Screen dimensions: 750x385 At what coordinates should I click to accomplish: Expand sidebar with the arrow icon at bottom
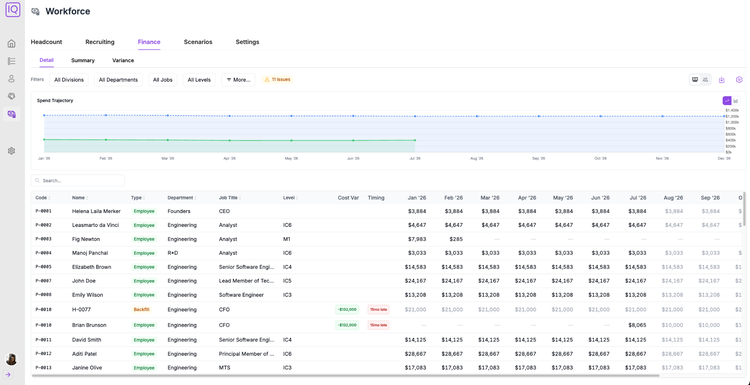click(8, 374)
